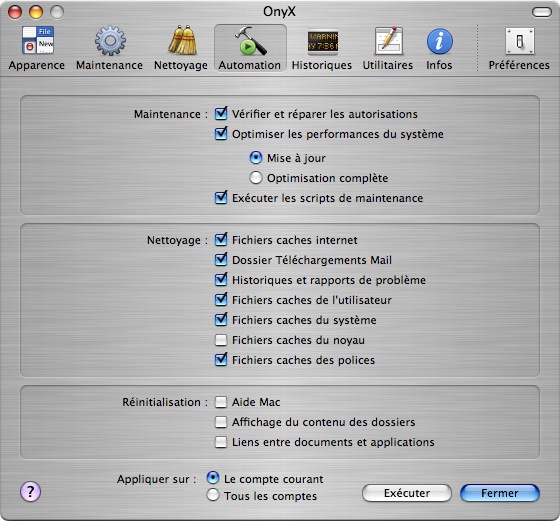This screenshot has width=560, height=521.
Task: Click the purple help question mark button
Action: (30, 492)
